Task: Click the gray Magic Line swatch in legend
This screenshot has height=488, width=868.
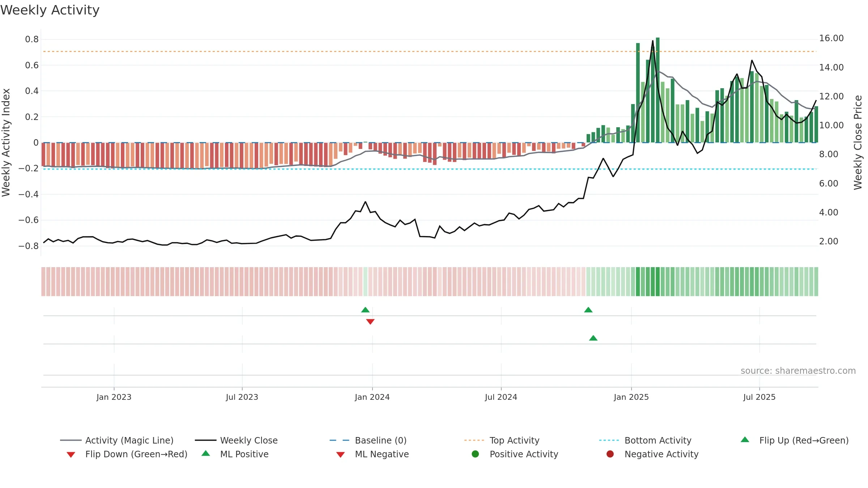Action: click(71, 440)
